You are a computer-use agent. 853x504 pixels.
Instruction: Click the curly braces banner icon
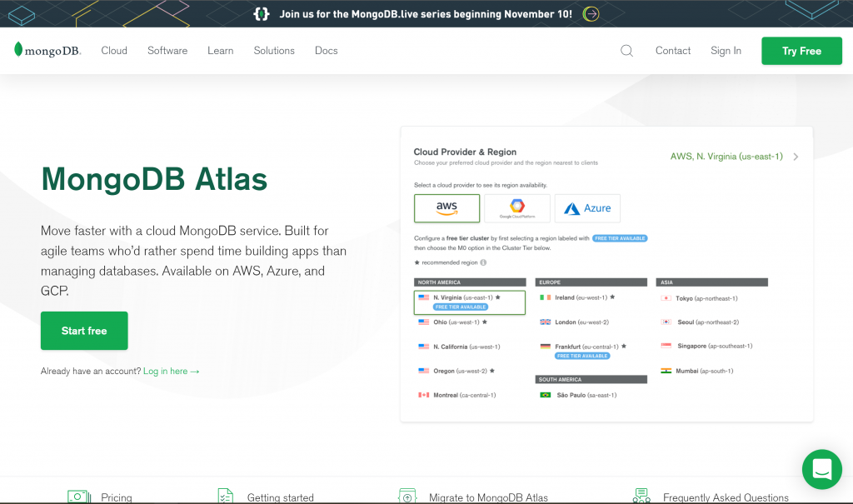261,13
